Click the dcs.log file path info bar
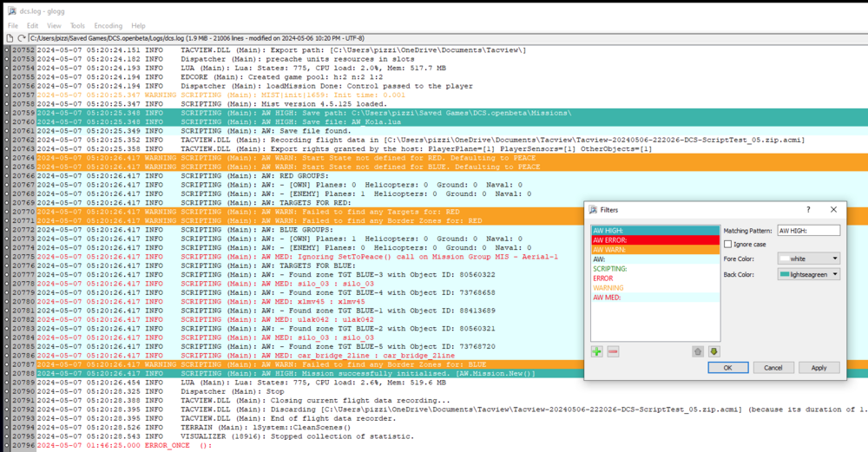868x452 pixels. click(447, 38)
